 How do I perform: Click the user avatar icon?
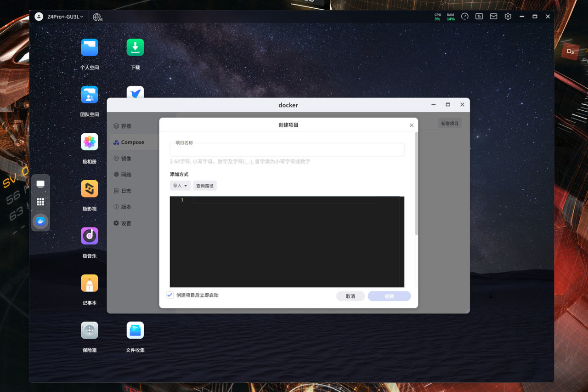(x=39, y=17)
